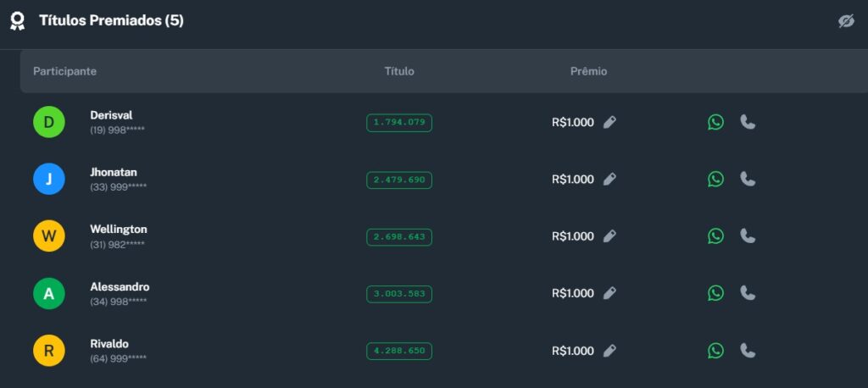
Task: Edit Alessandro's prize with pencil icon
Action: coord(609,293)
